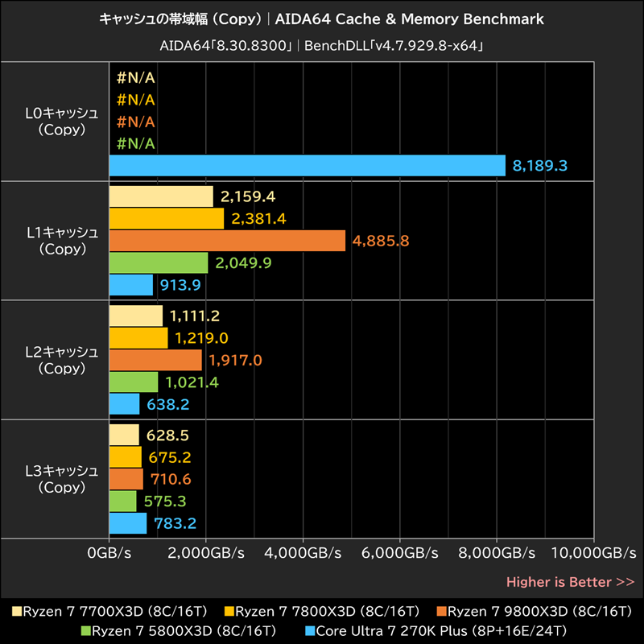Click the BenchDLL version subtitle
Viewport: 644px width, 644px height.
tap(394, 46)
